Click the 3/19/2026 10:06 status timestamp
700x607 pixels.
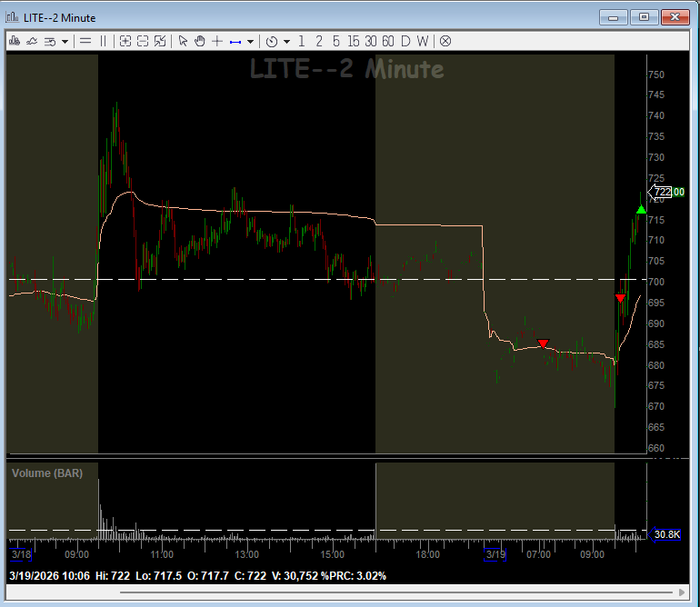point(50,576)
